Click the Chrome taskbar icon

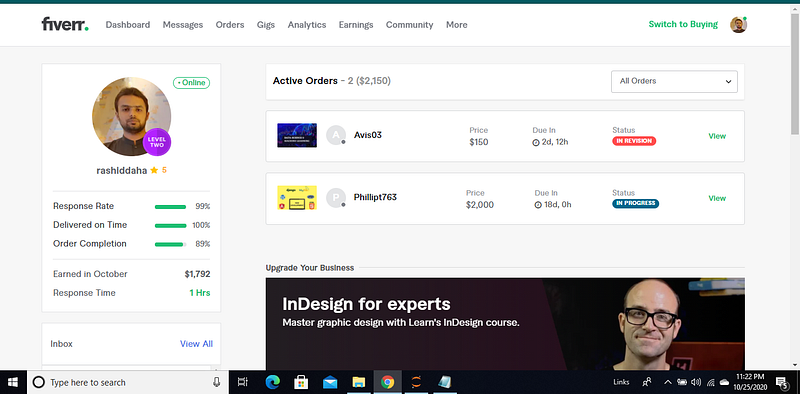(x=387, y=382)
